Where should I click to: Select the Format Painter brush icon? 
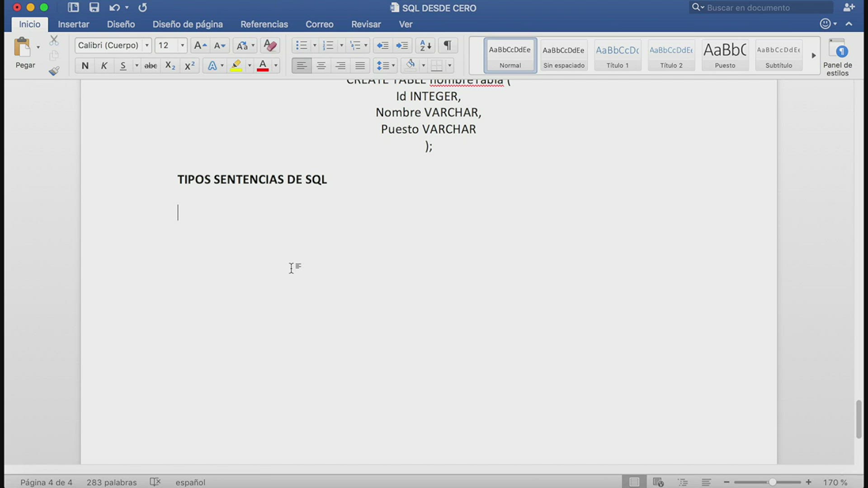coord(54,71)
